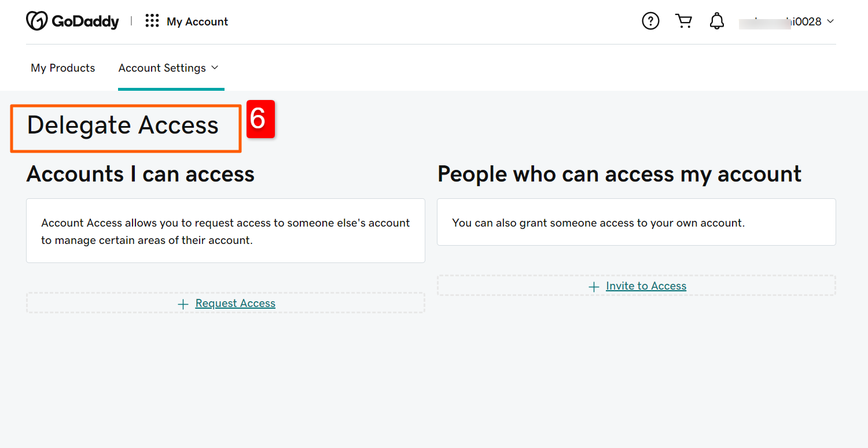Select the Account Settings tab
This screenshot has height=448, width=868.
162,68
